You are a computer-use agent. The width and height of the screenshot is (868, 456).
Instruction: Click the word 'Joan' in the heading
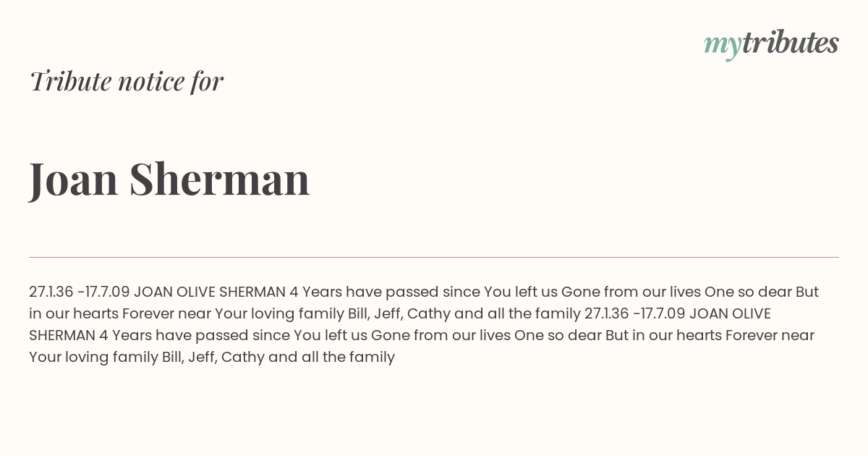pyautogui.click(x=74, y=179)
